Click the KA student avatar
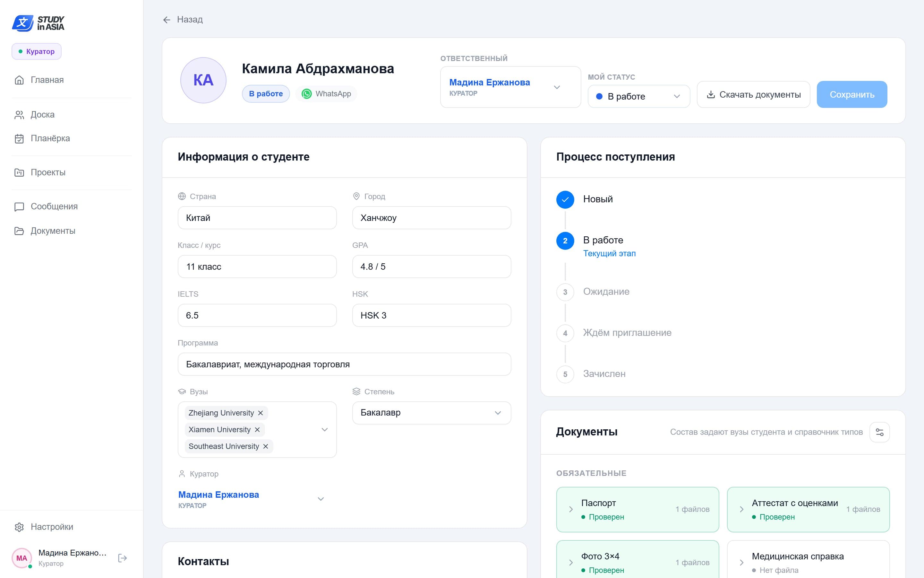This screenshot has width=924, height=578. tap(203, 80)
